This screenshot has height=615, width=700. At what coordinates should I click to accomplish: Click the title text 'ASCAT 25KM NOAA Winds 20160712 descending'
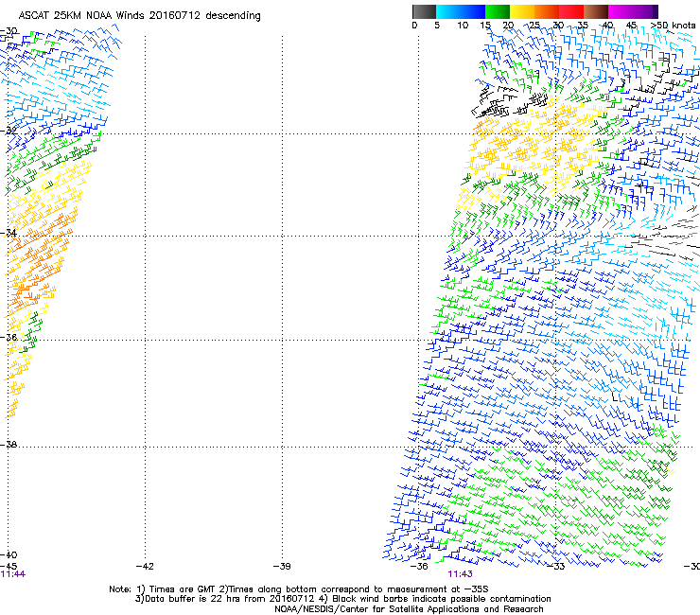click(139, 16)
